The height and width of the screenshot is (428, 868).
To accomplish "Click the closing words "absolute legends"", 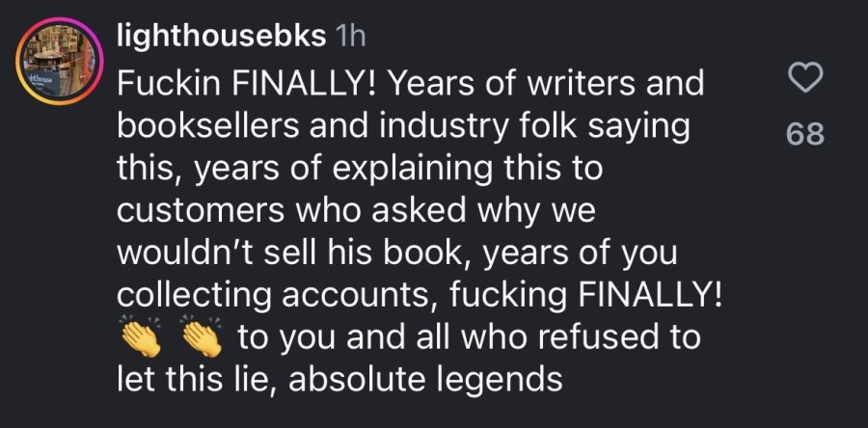I will [x=429, y=381].
